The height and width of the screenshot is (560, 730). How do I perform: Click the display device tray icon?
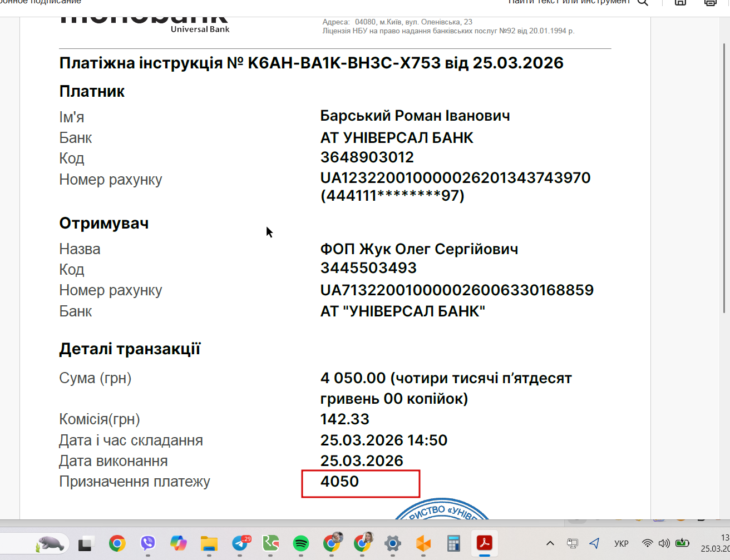(572, 543)
